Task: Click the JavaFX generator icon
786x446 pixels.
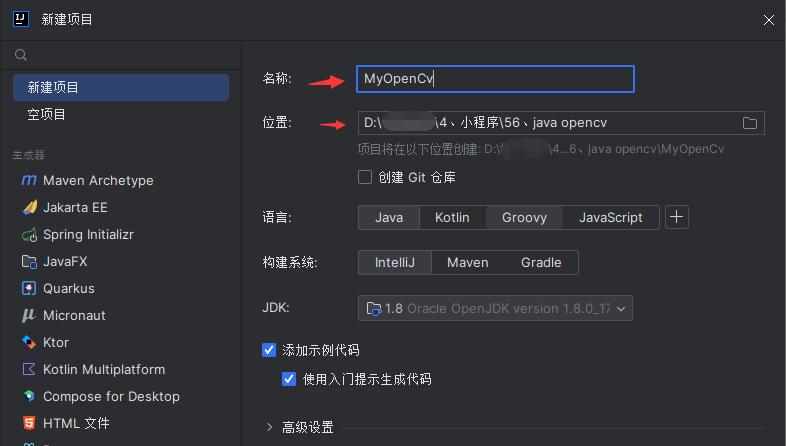Action: point(29,261)
